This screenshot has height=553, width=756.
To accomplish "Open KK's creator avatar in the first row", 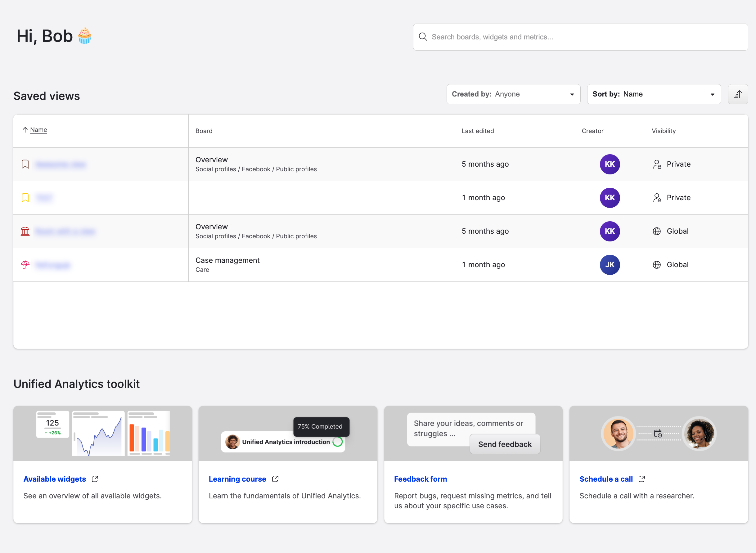I will (x=610, y=164).
